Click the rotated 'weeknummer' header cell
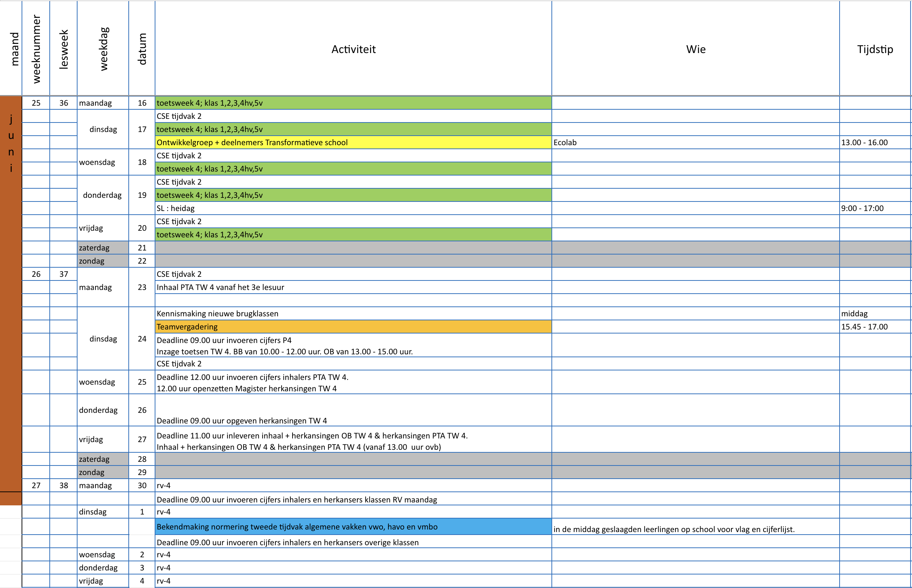This screenshot has height=588, width=912. [36, 49]
